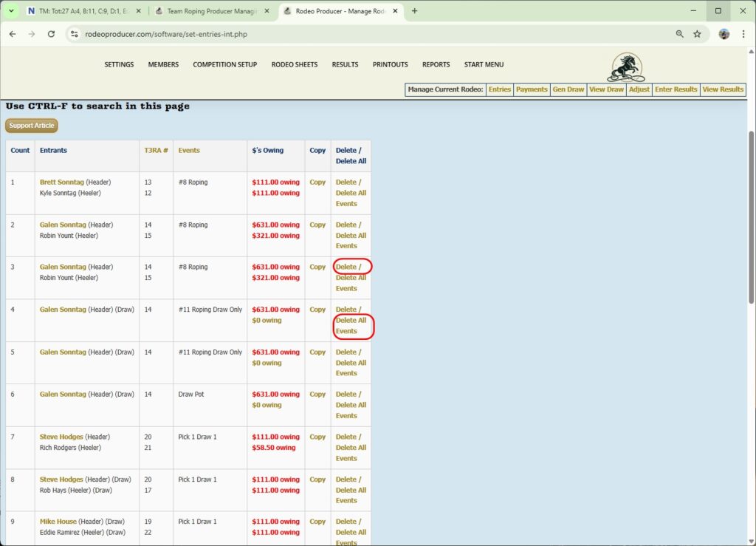This screenshot has width=756, height=546.
Task: Switch to Team Roping Producer tab
Action: (212, 10)
